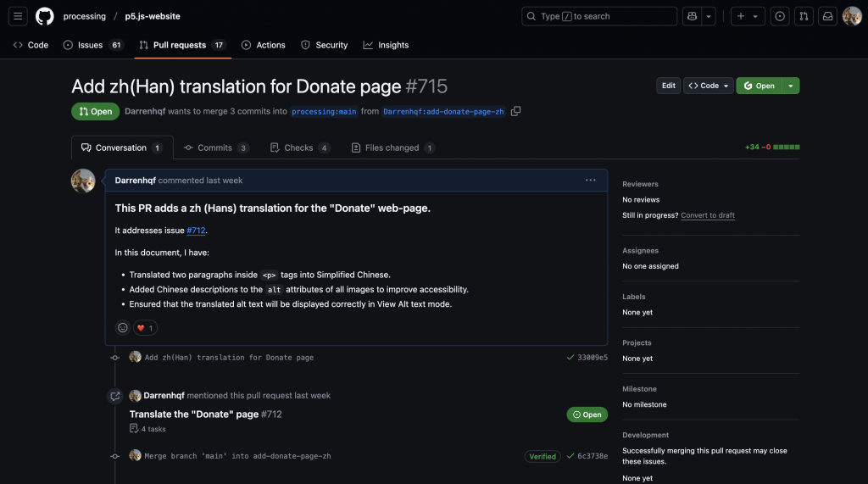Switch to the Files changed tab

392,147
